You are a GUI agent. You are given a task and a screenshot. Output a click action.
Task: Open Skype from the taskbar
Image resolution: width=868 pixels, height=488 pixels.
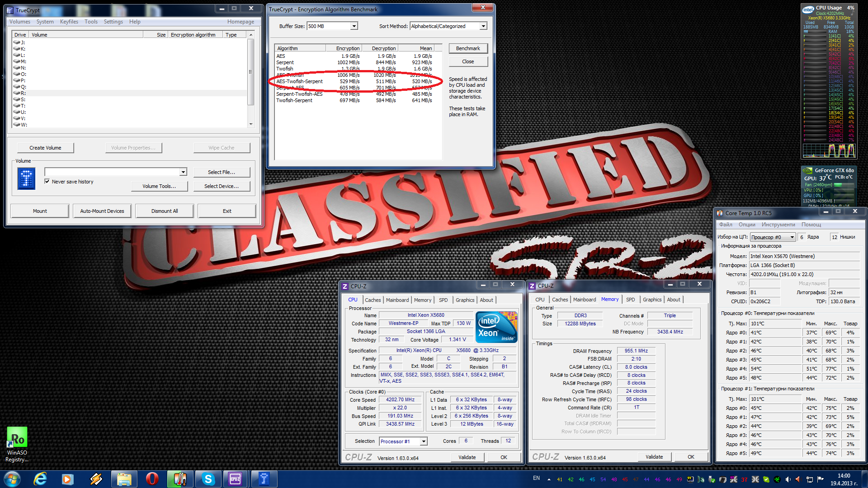[x=208, y=479]
